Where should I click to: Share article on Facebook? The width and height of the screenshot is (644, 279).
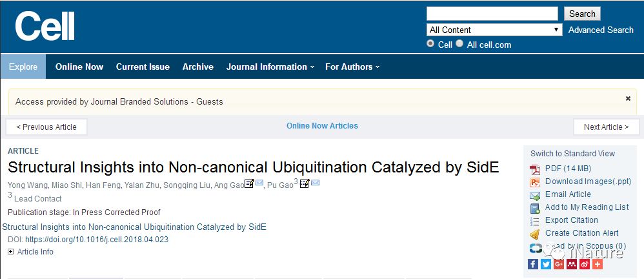tap(533, 263)
